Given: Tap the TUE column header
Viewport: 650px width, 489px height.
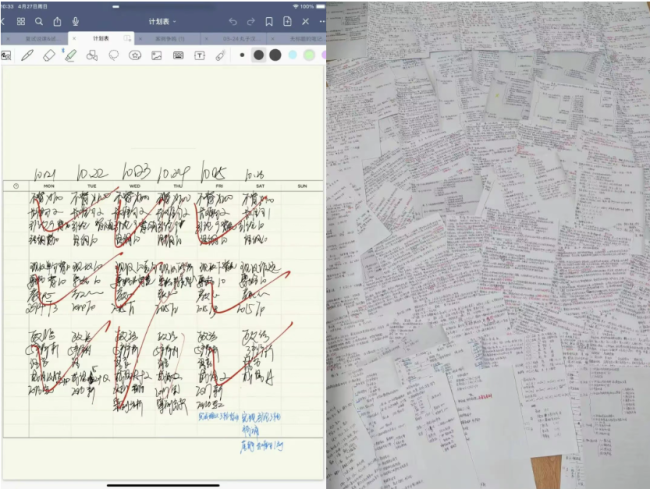Looking at the screenshot, I should pyautogui.click(x=92, y=186).
